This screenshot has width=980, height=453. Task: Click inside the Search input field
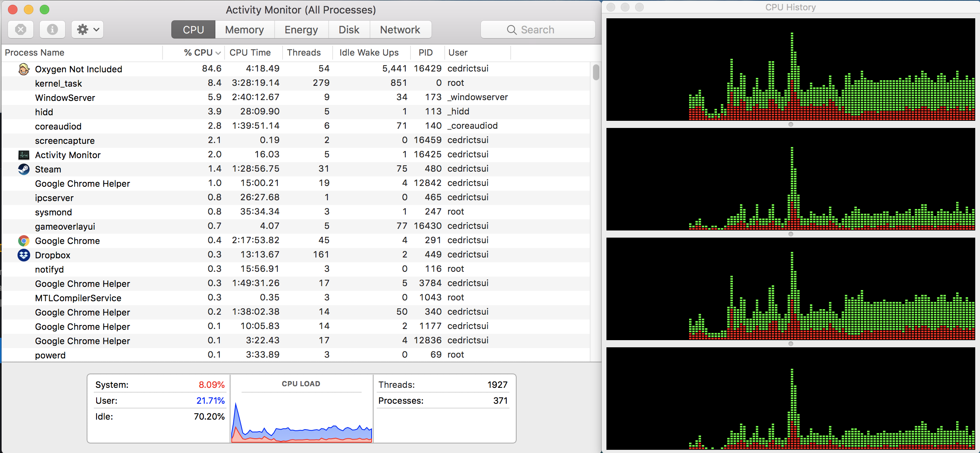point(556,30)
